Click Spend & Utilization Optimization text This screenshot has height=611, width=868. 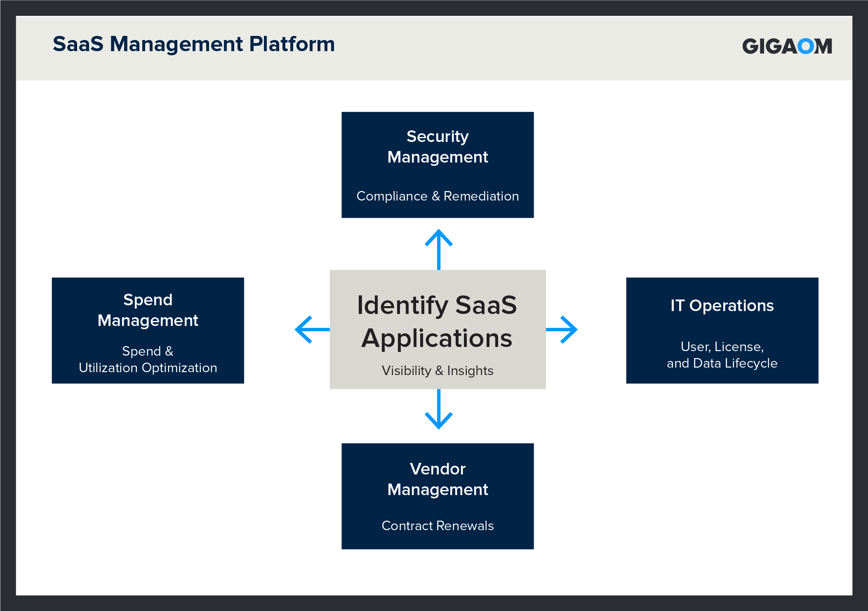point(148,359)
